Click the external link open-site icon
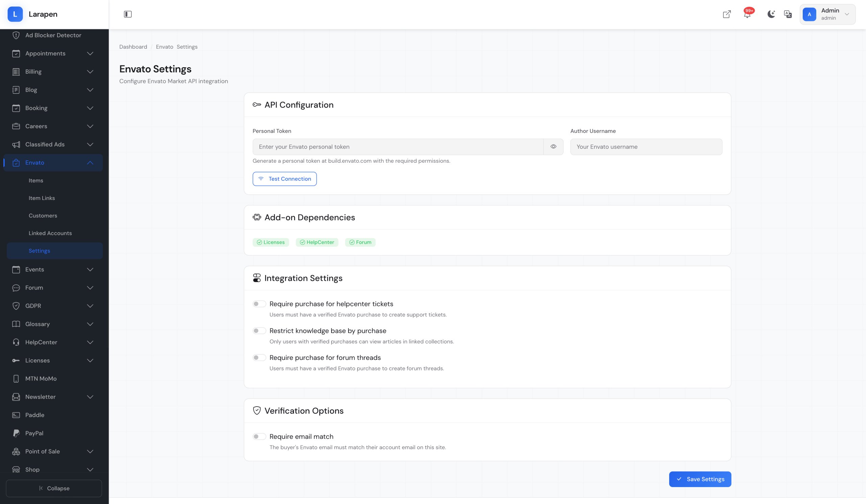 [727, 14]
